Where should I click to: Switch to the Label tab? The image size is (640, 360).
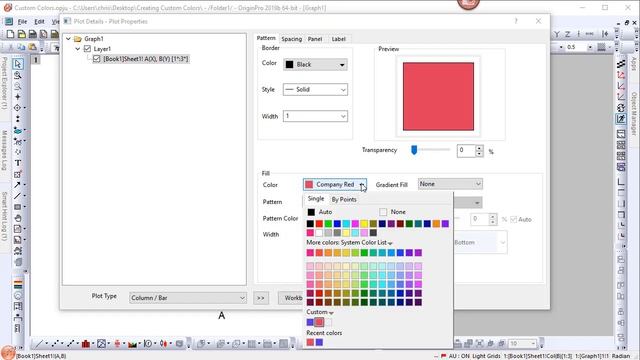338,39
